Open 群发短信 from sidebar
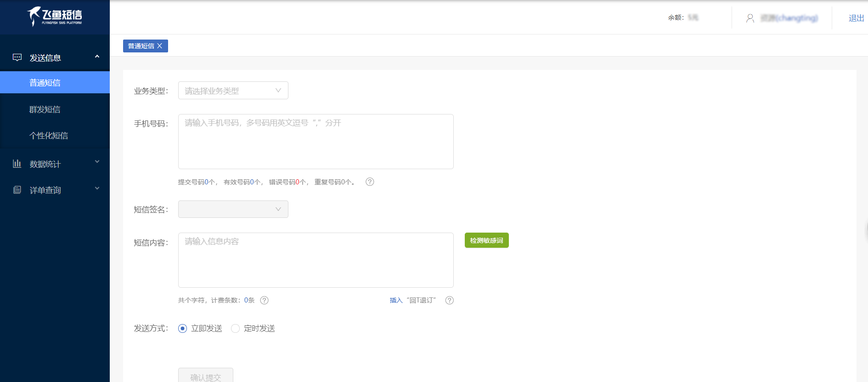 point(45,109)
